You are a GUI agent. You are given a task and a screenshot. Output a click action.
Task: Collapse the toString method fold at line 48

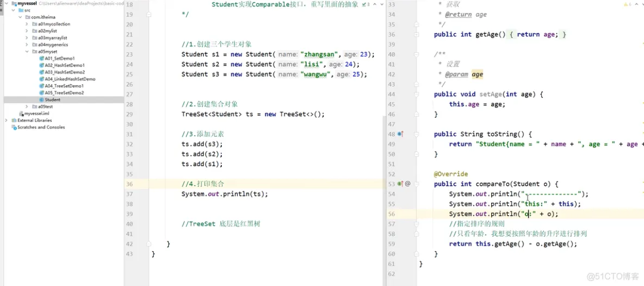[x=417, y=134]
